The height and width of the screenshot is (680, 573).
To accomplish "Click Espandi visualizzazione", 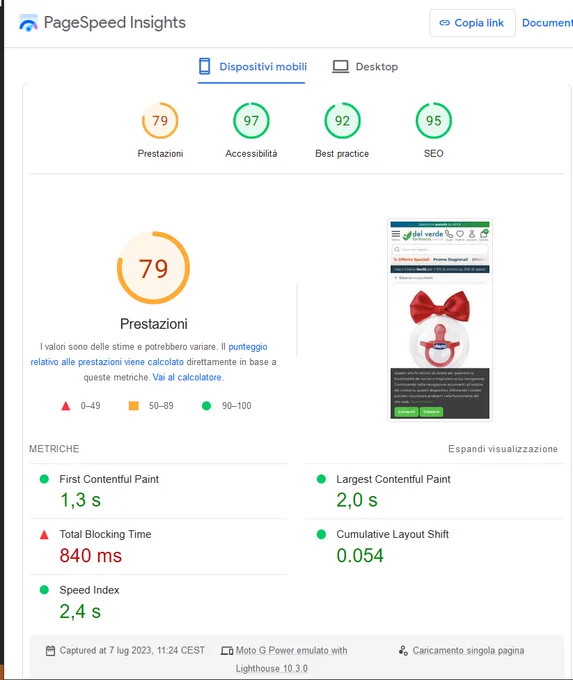I will pyautogui.click(x=503, y=449).
